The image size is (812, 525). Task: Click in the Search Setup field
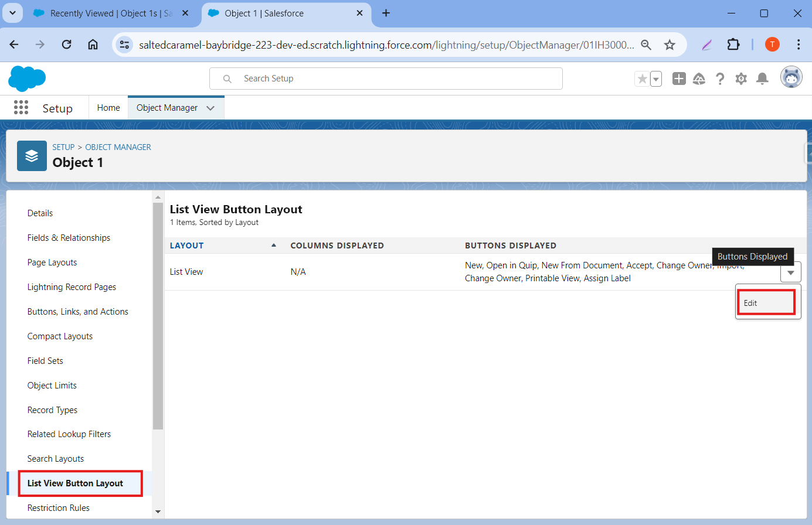click(x=386, y=79)
